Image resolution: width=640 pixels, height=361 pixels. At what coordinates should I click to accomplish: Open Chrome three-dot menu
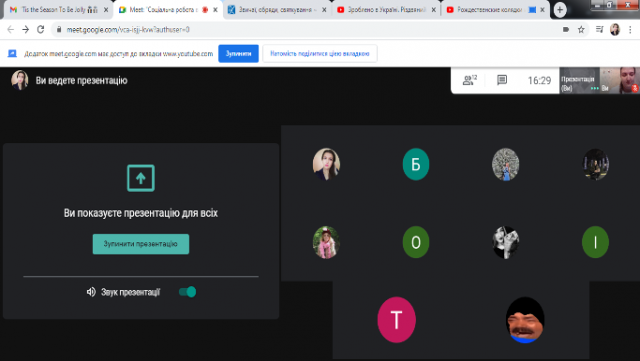point(630,29)
